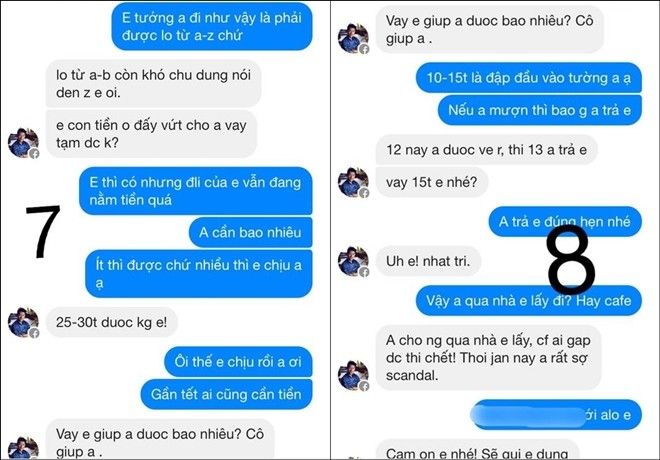Screen dimensions: 660x460
Task: Select top blue bubble "E tưởng a đi như vậy"
Action: tap(212, 26)
